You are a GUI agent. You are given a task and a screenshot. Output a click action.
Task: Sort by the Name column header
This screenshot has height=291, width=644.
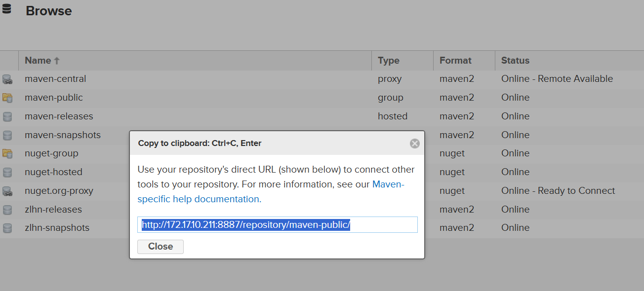click(38, 61)
